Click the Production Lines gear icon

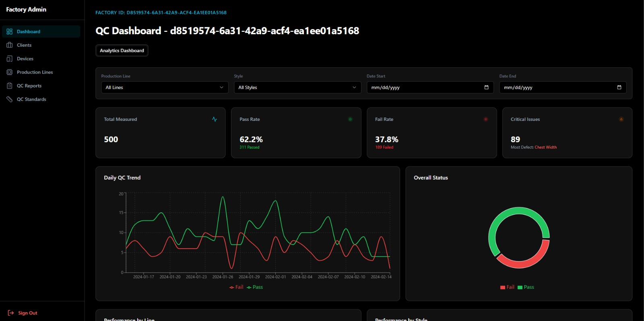[10, 72]
